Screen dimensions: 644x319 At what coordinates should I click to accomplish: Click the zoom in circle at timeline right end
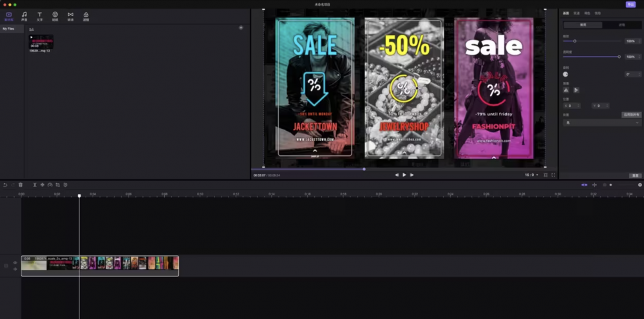point(639,185)
